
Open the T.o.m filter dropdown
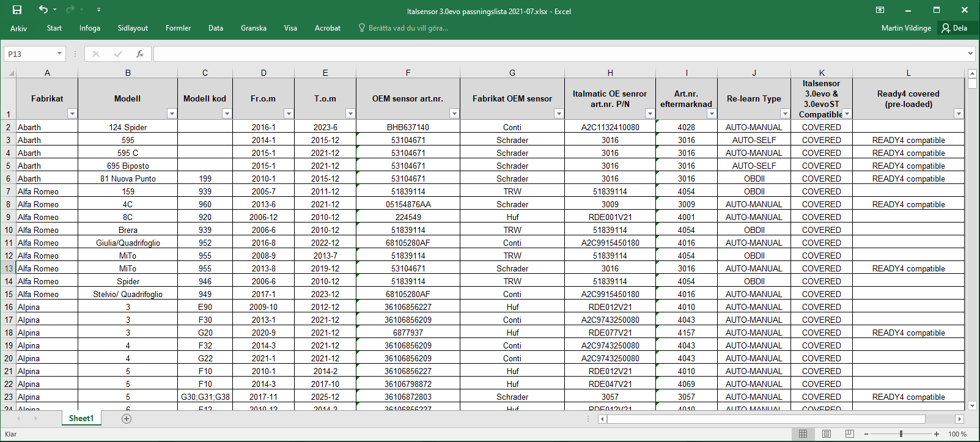pos(350,114)
